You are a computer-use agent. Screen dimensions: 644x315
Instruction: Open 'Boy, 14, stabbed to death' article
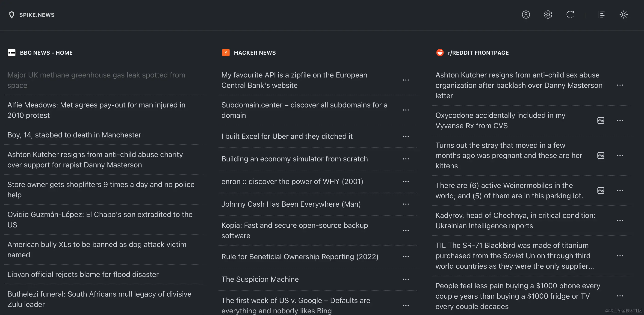click(x=74, y=135)
